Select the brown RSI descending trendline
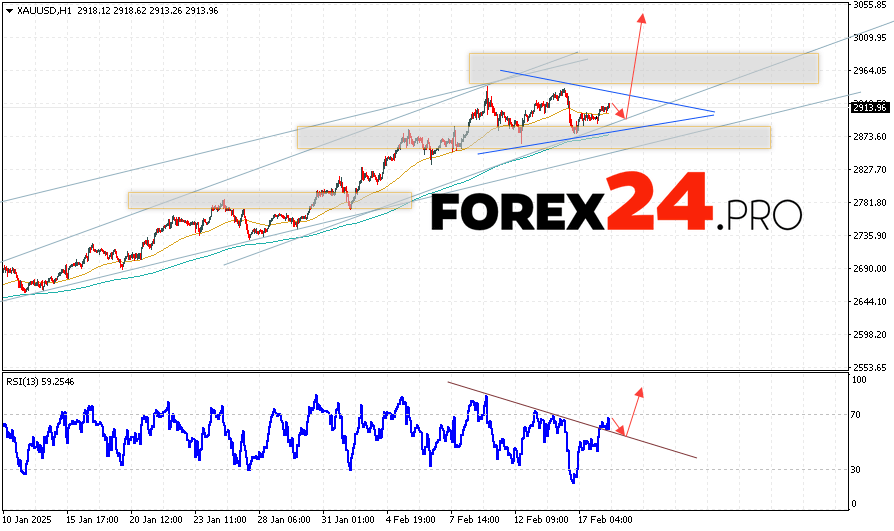 [572, 420]
